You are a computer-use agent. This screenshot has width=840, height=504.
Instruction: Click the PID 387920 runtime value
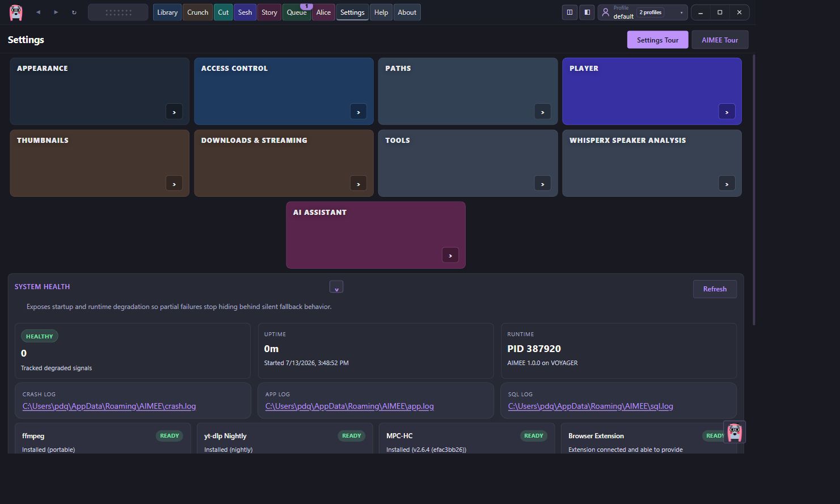(x=534, y=349)
